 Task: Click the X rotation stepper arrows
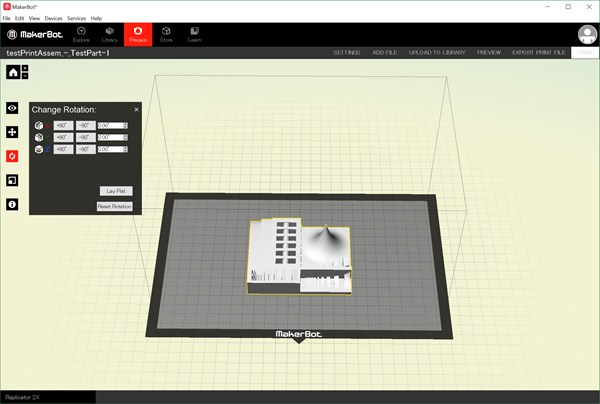126,125
